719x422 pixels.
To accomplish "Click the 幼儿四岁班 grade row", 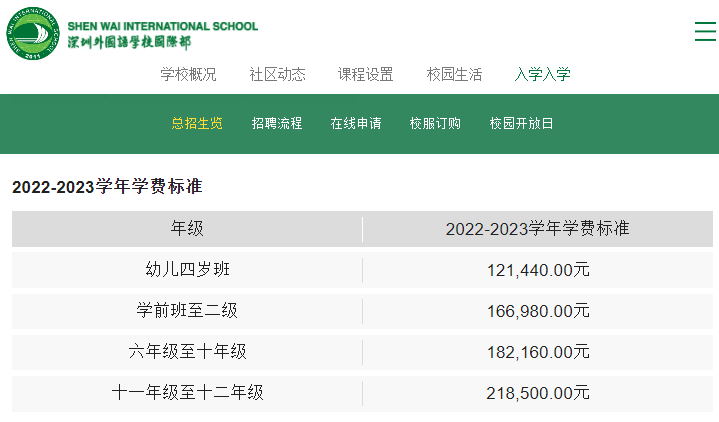I will pos(187,270).
